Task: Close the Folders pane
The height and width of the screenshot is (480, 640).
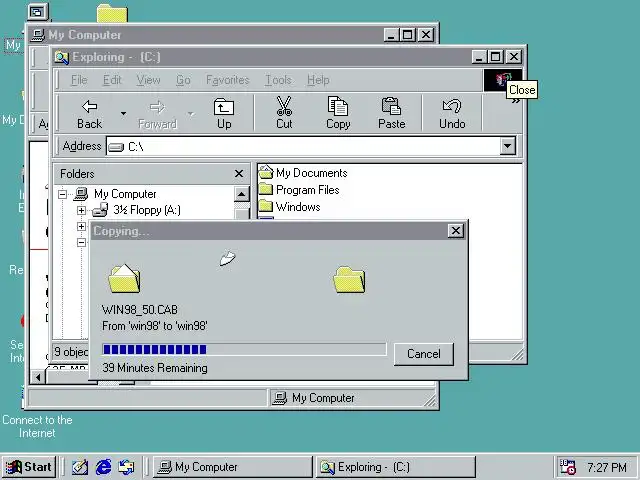Action: point(239,174)
